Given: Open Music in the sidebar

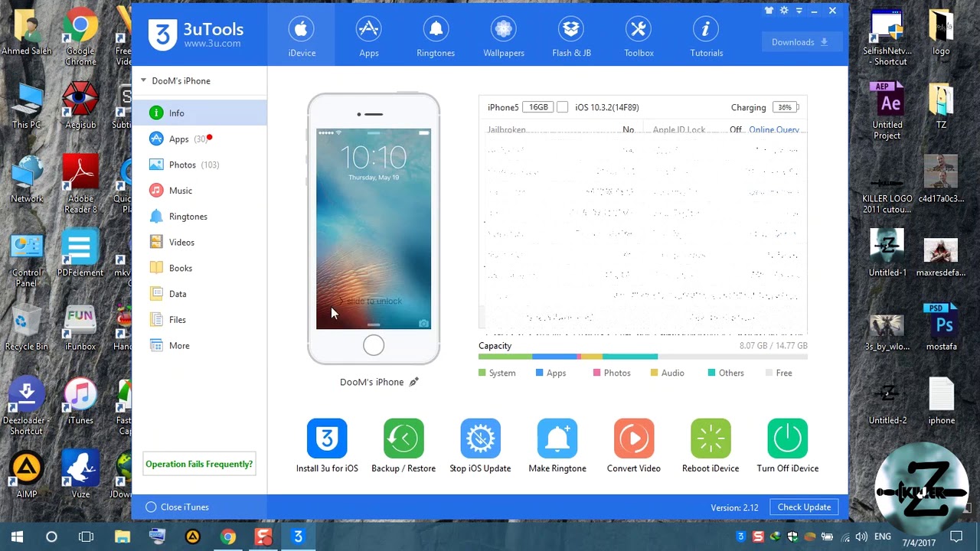Looking at the screenshot, I should click(x=199, y=191).
